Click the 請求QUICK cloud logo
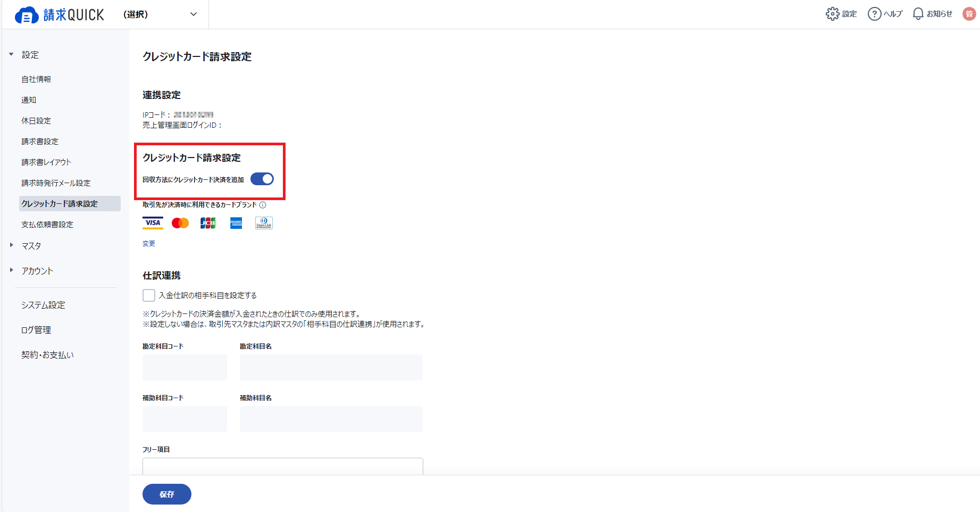The image size is (980, 512). point(60,15)
